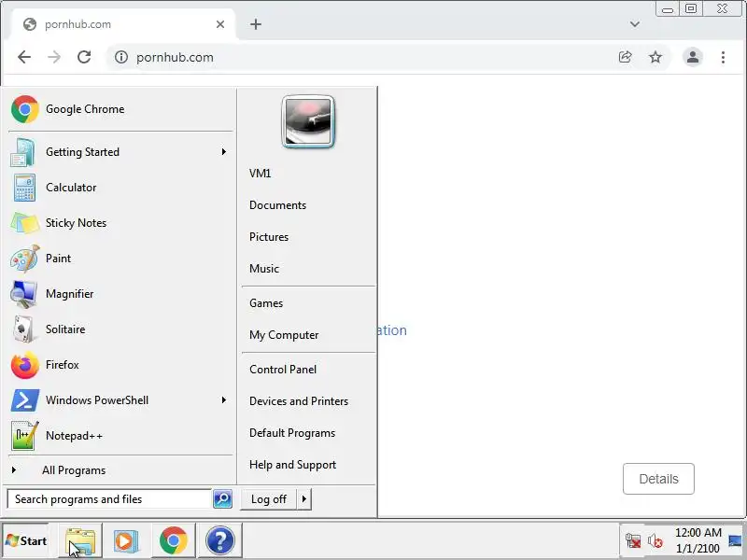The image size is (747, 560).
Task: Open Control Panel from Start menu
Action: tap(283, 370)
